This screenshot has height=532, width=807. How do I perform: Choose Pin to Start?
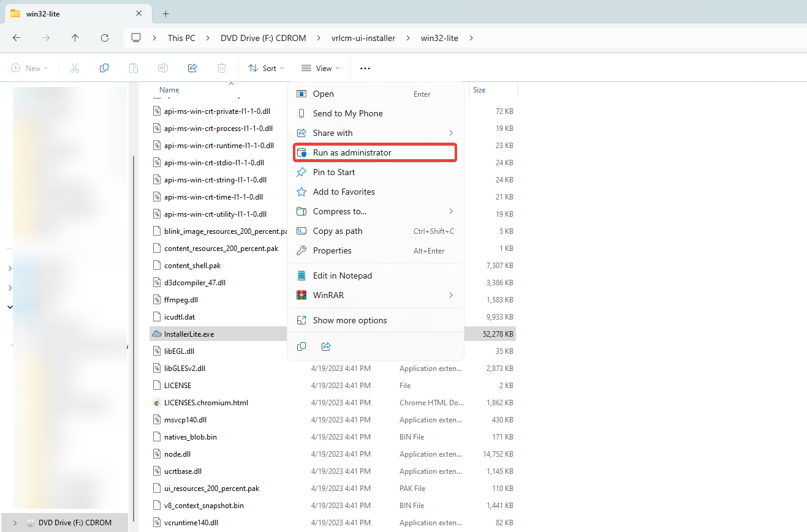click(x=376, y=172)
